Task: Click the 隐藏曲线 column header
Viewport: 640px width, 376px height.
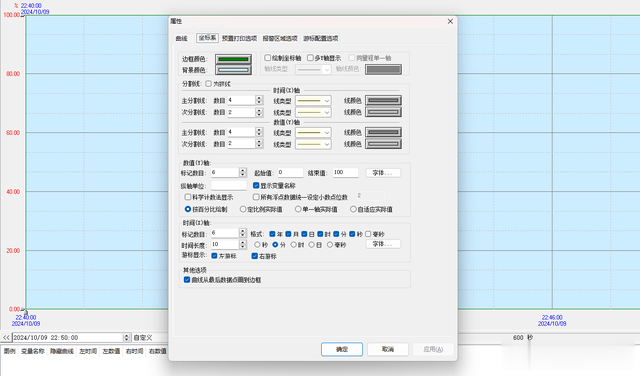Action: click(62, 351)
